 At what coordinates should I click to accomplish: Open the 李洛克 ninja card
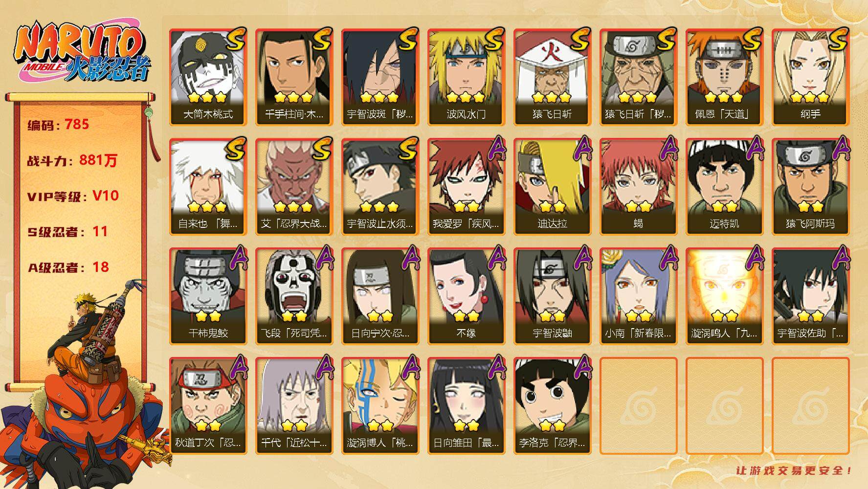(x=552, y=406)
